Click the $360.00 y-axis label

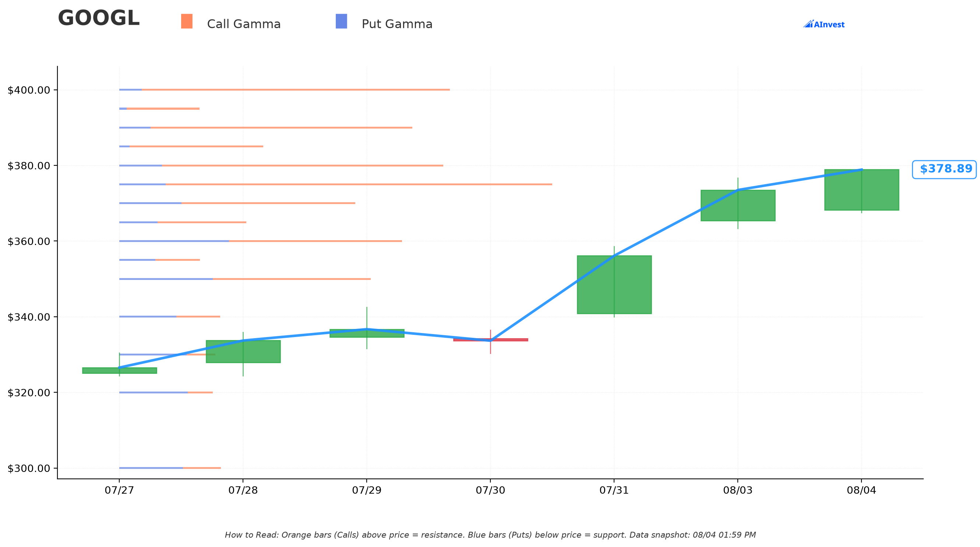[29, 241]
